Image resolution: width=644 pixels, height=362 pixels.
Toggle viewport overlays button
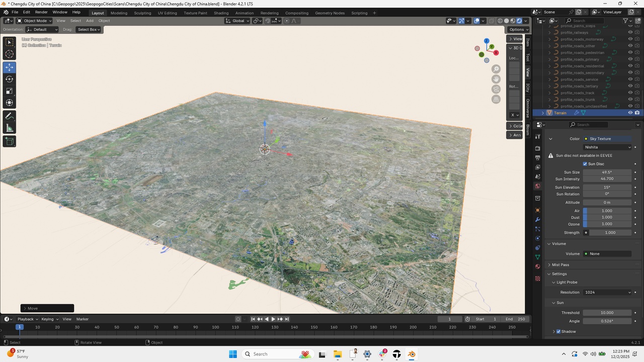(476, 21)
